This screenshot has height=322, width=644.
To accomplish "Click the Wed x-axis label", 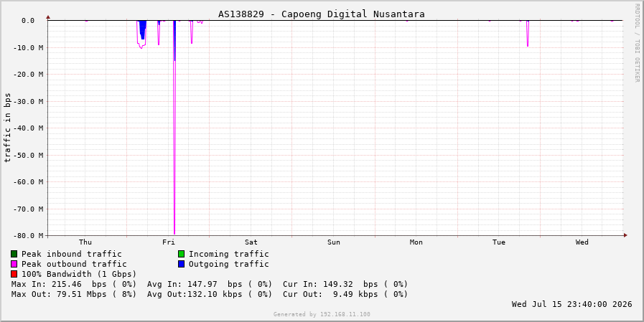I will 582,242.
